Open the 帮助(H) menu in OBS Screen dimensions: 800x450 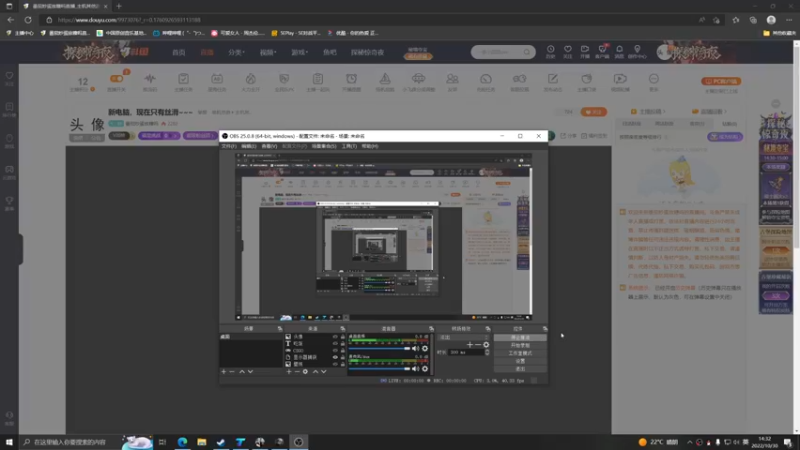[370, 146]
